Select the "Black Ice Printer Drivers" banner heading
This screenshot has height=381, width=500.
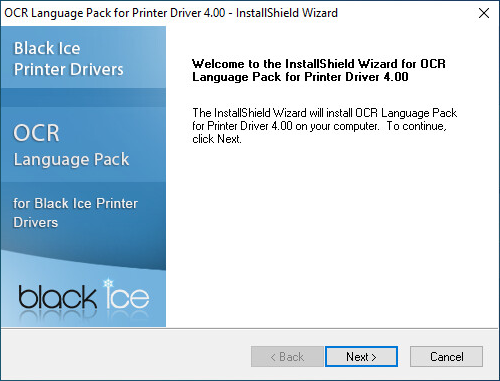pyautogui.click(x=68, y=59)
